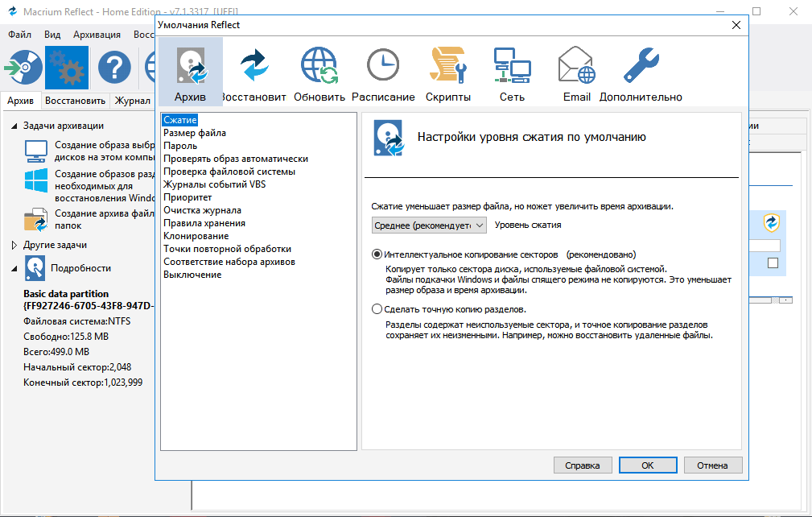Open the Уровень сжатия dropdown
Image resolution: width=812 pixels, height=517 pixels.
pyautogui.click(x=429, y=225)
